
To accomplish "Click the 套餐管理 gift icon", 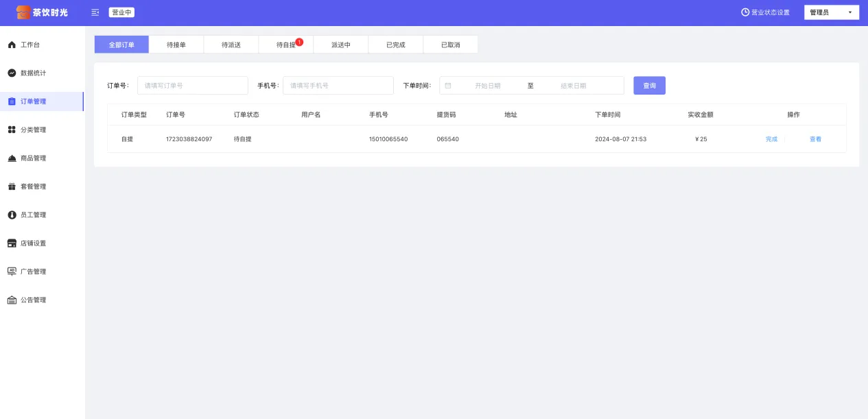I will 12,187.
